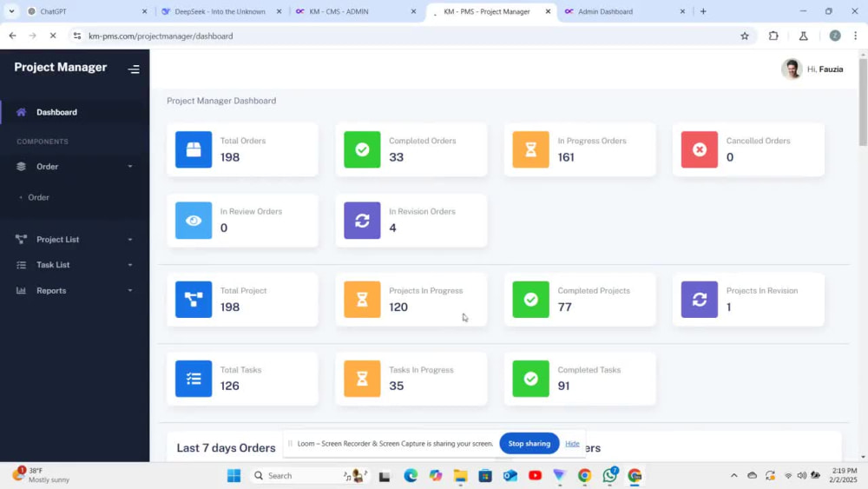The height and width of the screenshot is (489, 868).
Task: Open Microsoft Edge from the taskbar
Action: pos(411,475)
